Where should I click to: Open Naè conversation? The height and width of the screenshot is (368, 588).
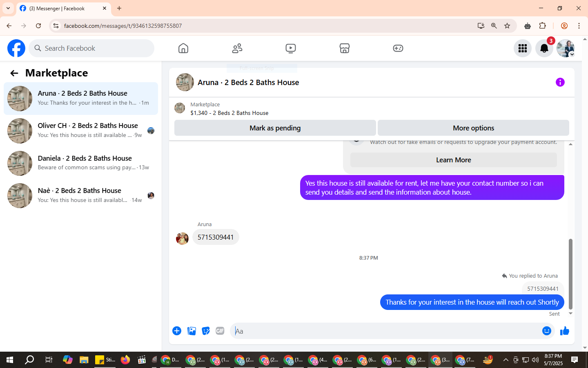[81, 195]
